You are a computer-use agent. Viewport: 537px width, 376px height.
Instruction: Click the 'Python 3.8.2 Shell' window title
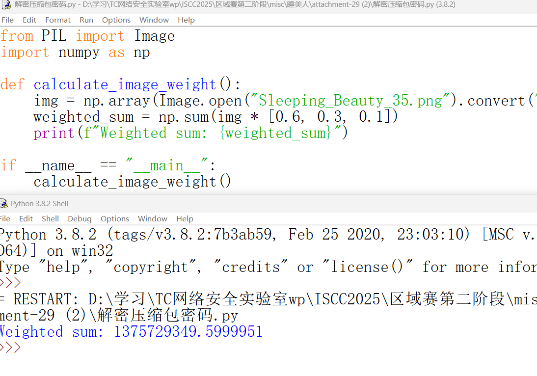(39, 203)
